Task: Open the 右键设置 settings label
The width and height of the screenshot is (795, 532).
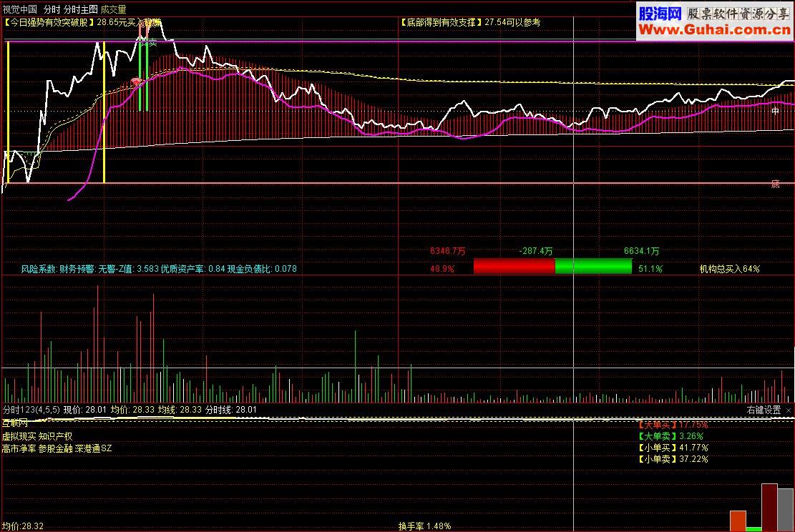Action: tap(764, 410)
